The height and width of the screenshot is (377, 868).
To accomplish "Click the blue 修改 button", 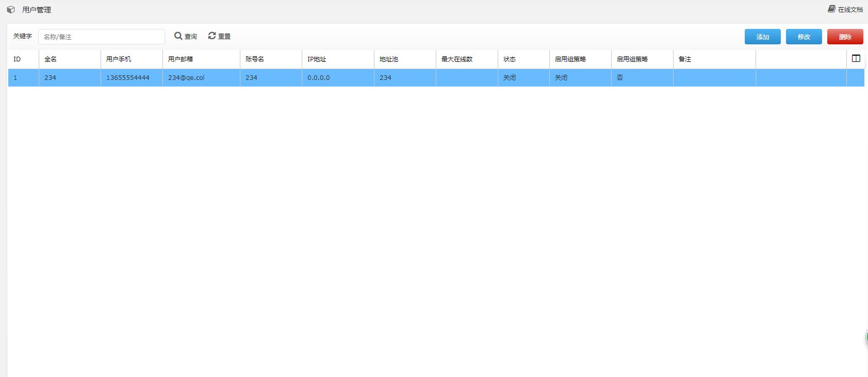I will click(x=804, y=37).
